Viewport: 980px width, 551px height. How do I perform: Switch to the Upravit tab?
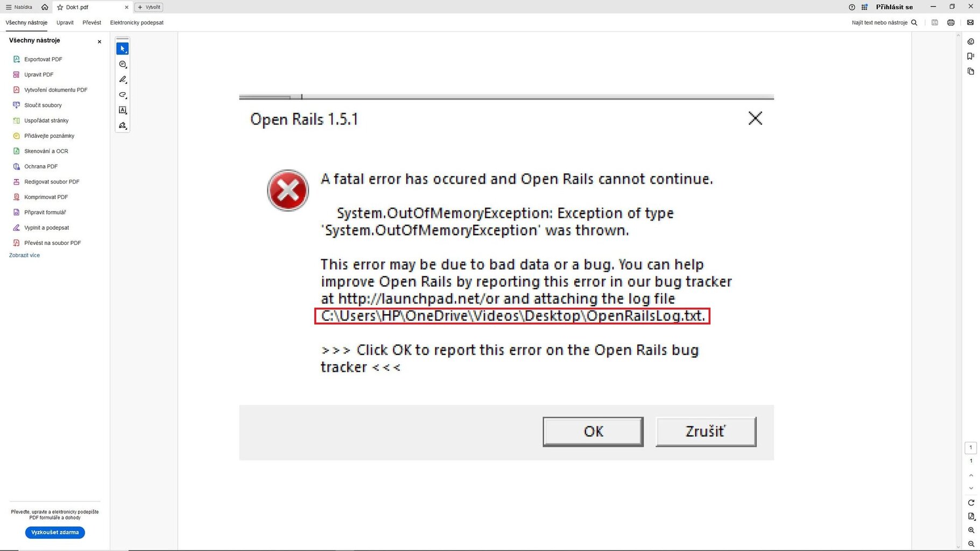click(x=65, y=23)
